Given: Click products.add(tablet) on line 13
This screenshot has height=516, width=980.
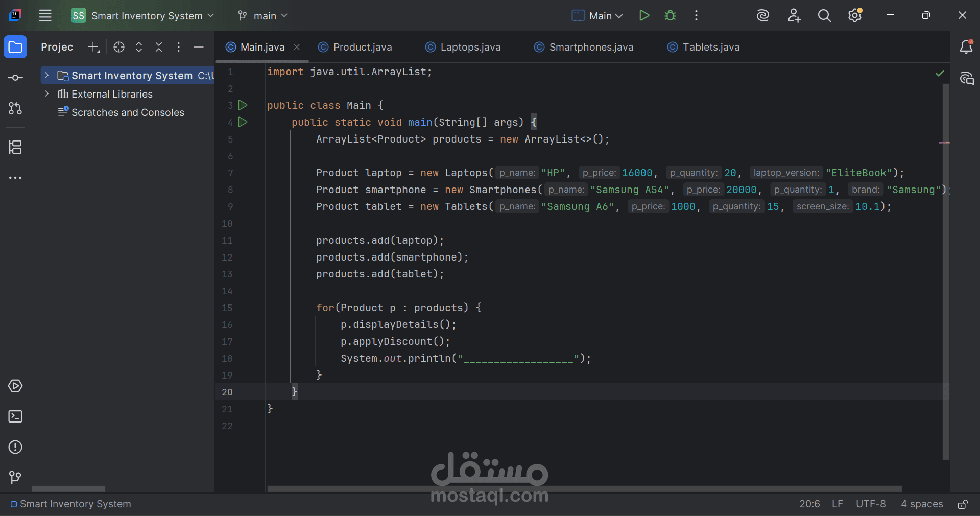Looking at the screenshot, I should pyautogui.click(x=380, y=274).
